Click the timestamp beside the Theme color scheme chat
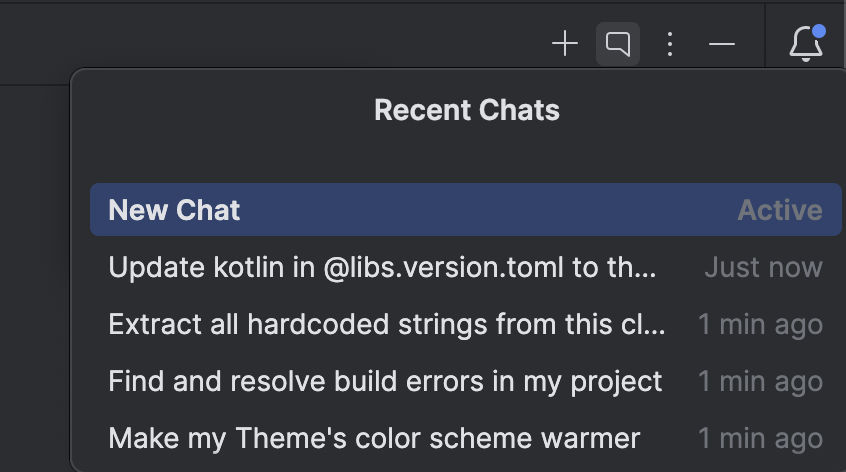 tap(760, 438)
